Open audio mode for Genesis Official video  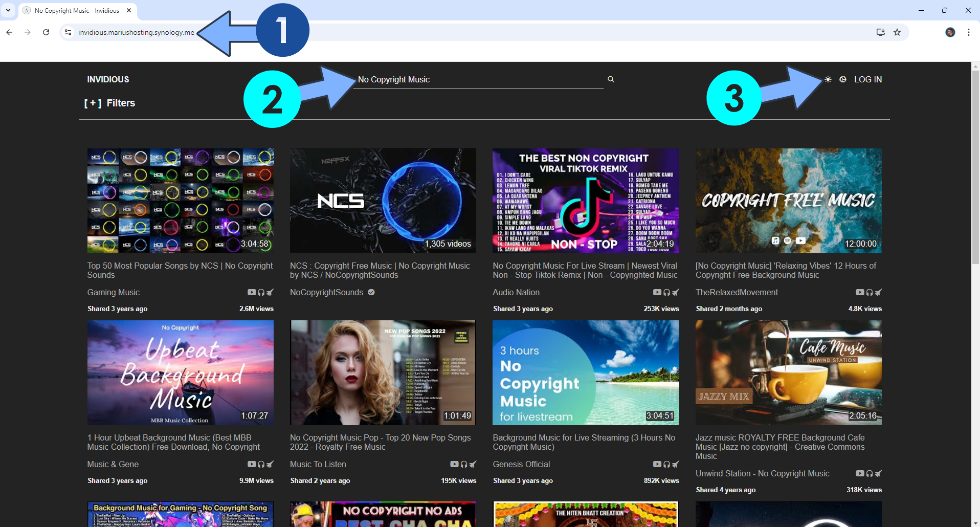pos(666,464)
